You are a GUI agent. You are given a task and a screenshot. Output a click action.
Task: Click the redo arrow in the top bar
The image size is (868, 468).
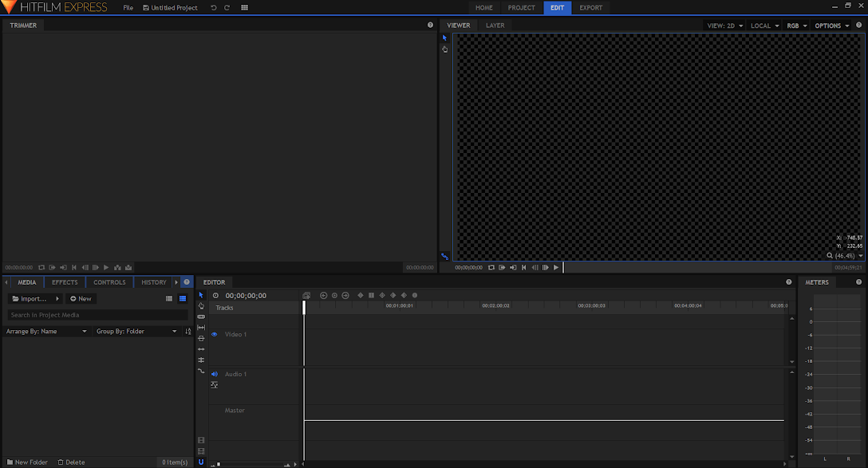227,8
